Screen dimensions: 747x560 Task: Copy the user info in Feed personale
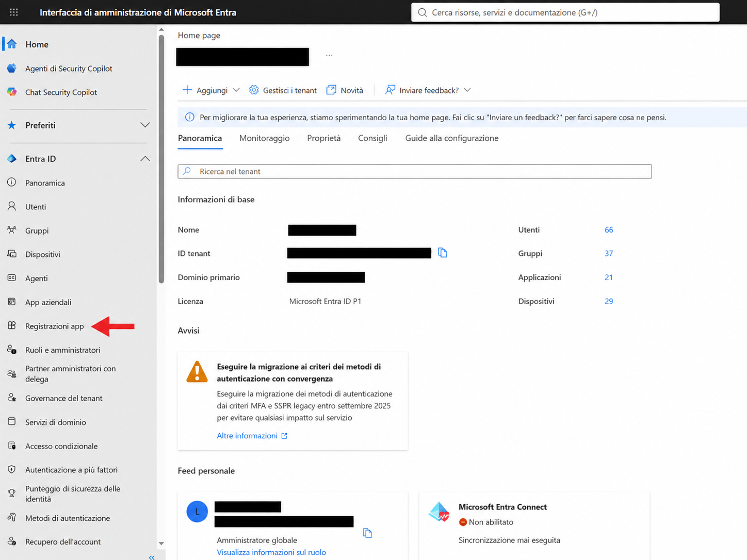[x=367, y=533]
